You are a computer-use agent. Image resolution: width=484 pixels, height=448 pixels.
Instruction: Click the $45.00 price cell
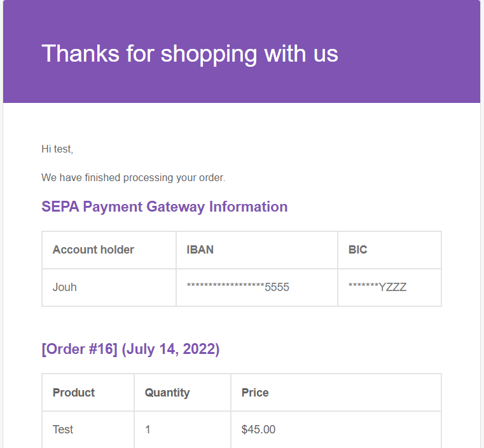pos(258,430)
